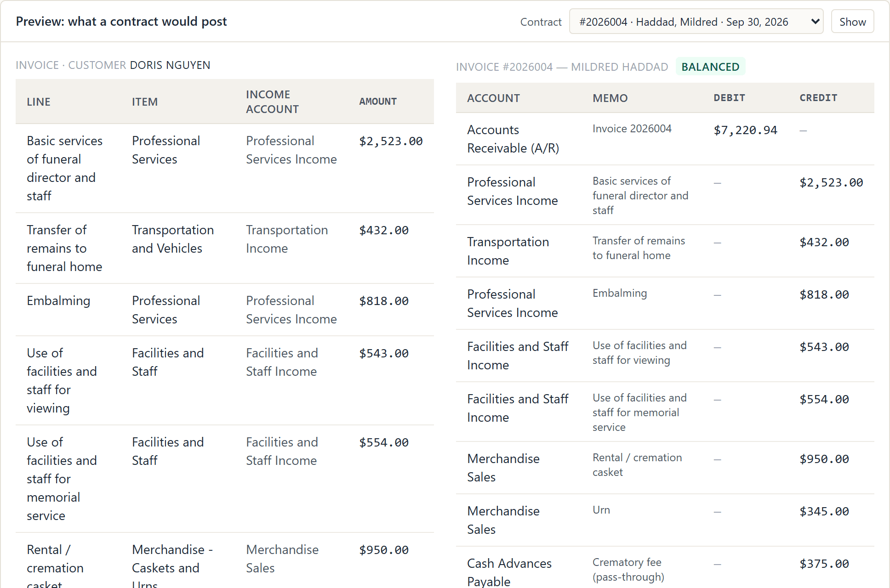The height and width of the screenshot is (588, 890).
Task: Click the CREDIT column header
Action: pos(818,98)
